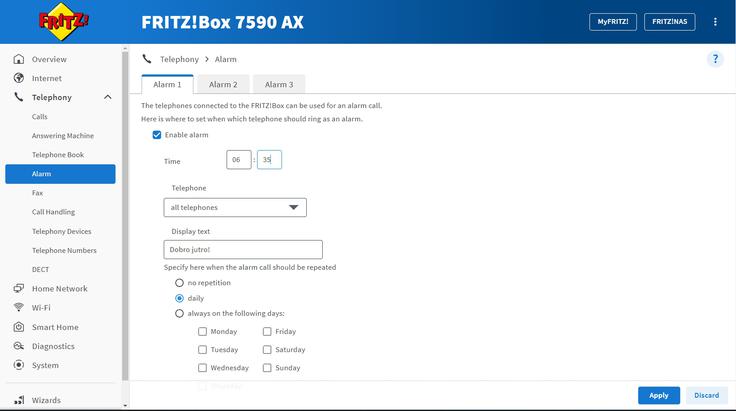Click into the alarm hour field
736x411 pixels.
click(238, 160)
